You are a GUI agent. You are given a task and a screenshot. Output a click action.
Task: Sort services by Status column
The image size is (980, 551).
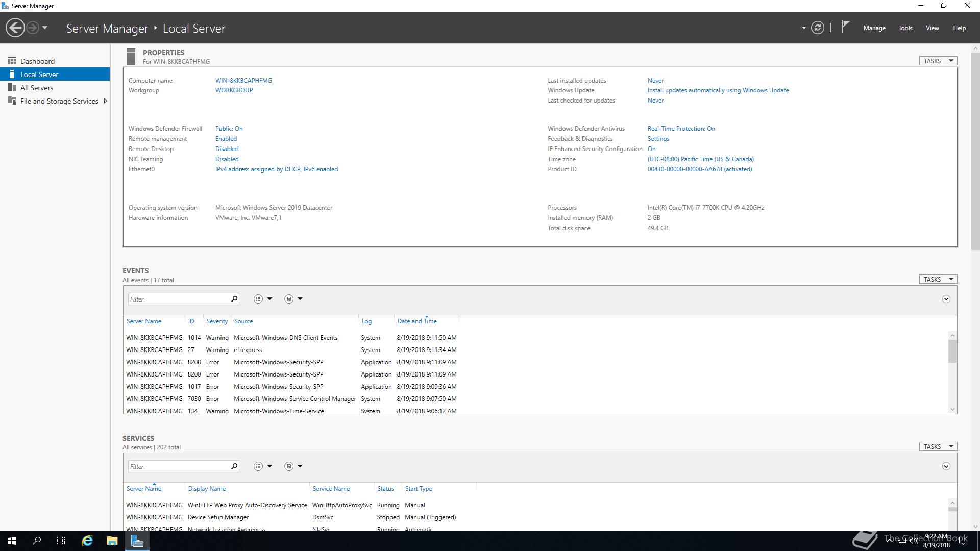pyautogui.click(x=385, y=489)
